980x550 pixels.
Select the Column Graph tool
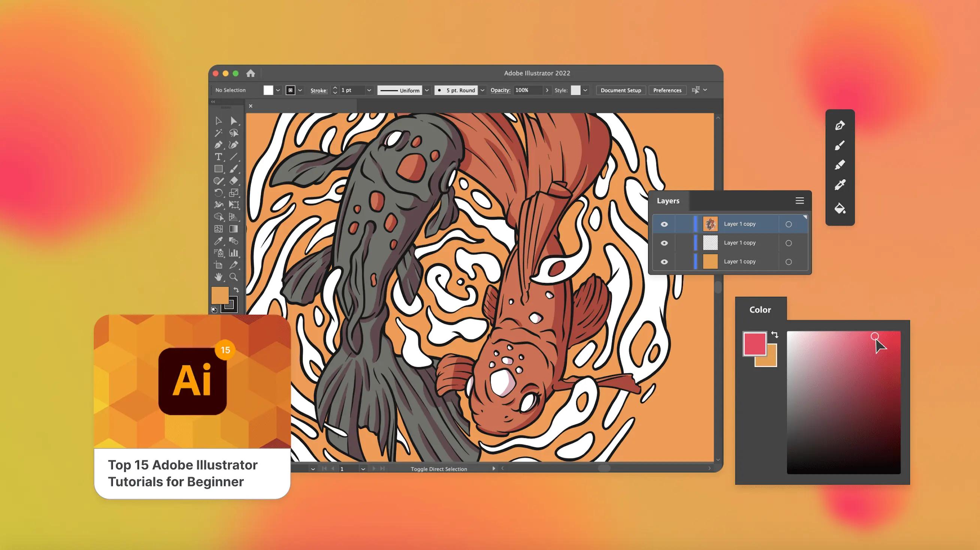point(234,253)
